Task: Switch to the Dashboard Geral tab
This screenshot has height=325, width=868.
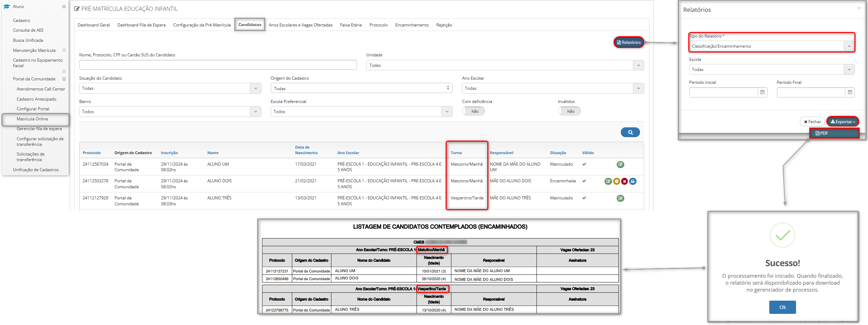Action: (x=94, y=25)
